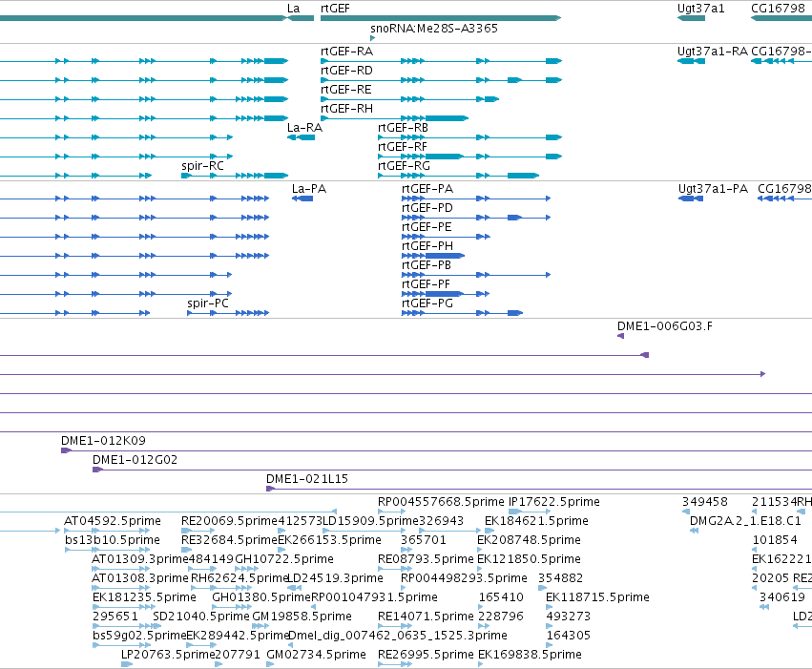The image size is (812, 669).
Task: Select the LP20763.5prime EST label
Action: pyautogui.click(x=168, y=655)
